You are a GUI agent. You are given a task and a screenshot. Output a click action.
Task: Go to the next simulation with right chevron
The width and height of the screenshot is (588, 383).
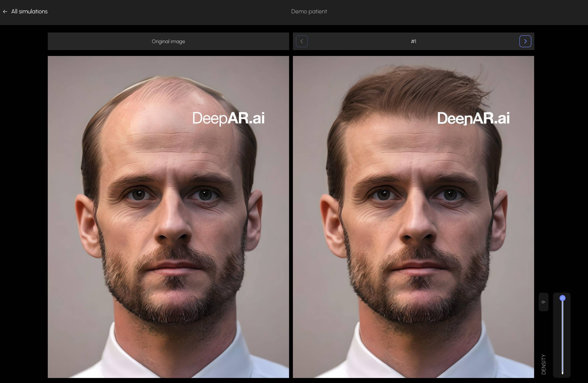coord(525,41)
